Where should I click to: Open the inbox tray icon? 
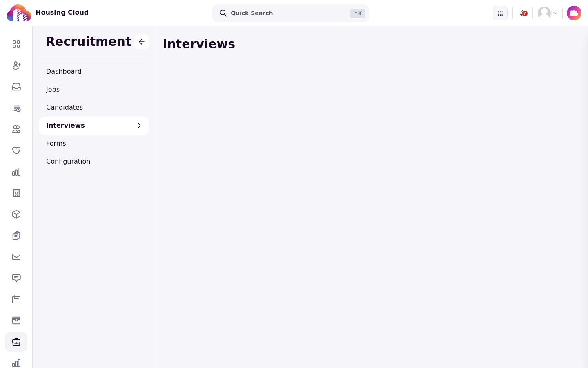tap(16, 87)
